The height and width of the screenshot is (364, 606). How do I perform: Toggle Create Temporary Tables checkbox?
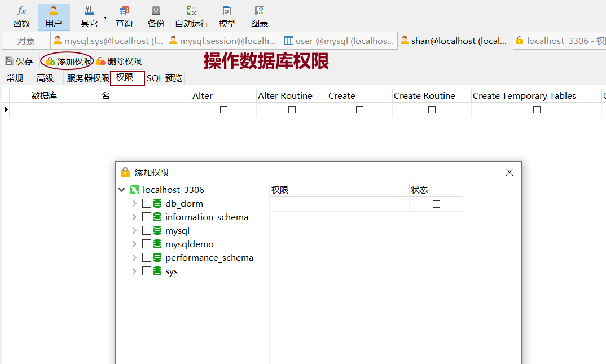click(x=537, y=110)
